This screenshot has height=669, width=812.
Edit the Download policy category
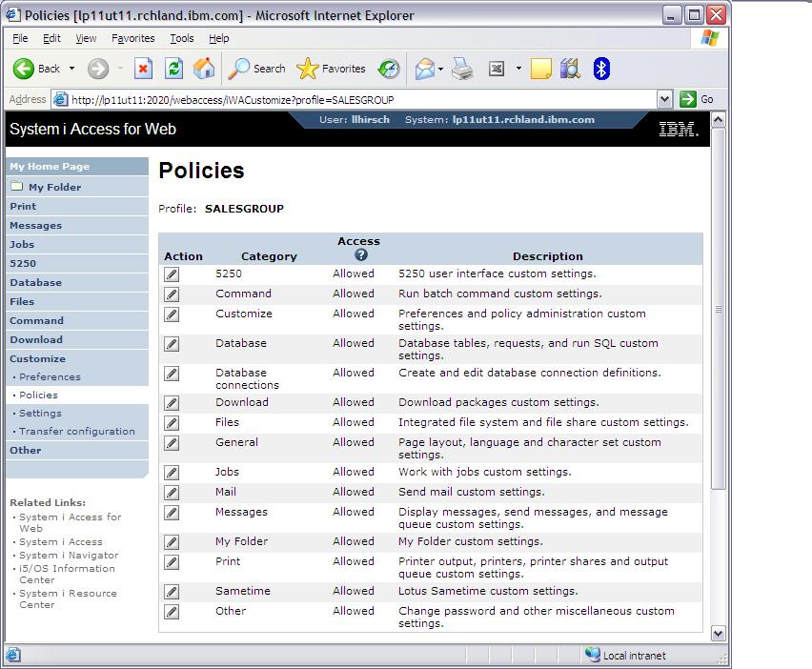(x=172, y=403)
